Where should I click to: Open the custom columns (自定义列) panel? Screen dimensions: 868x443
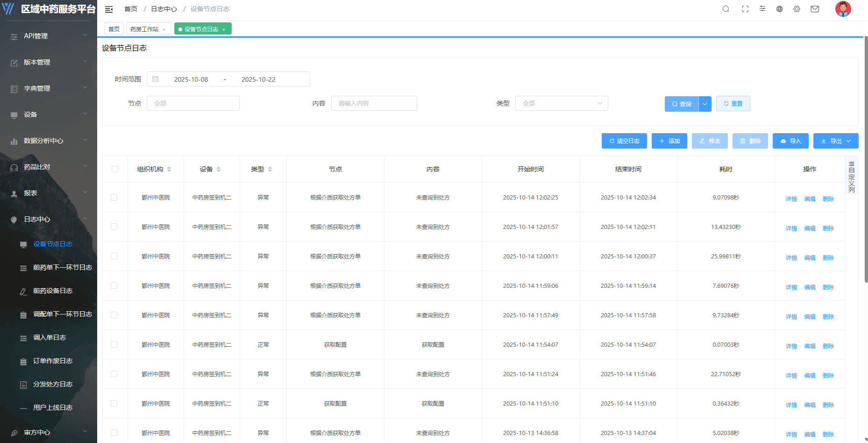click(852, 177)
